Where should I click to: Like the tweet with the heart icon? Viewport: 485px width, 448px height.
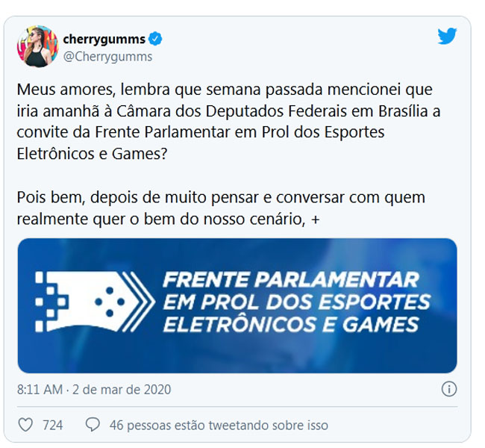pyautogui.click(x=25, y=425)
